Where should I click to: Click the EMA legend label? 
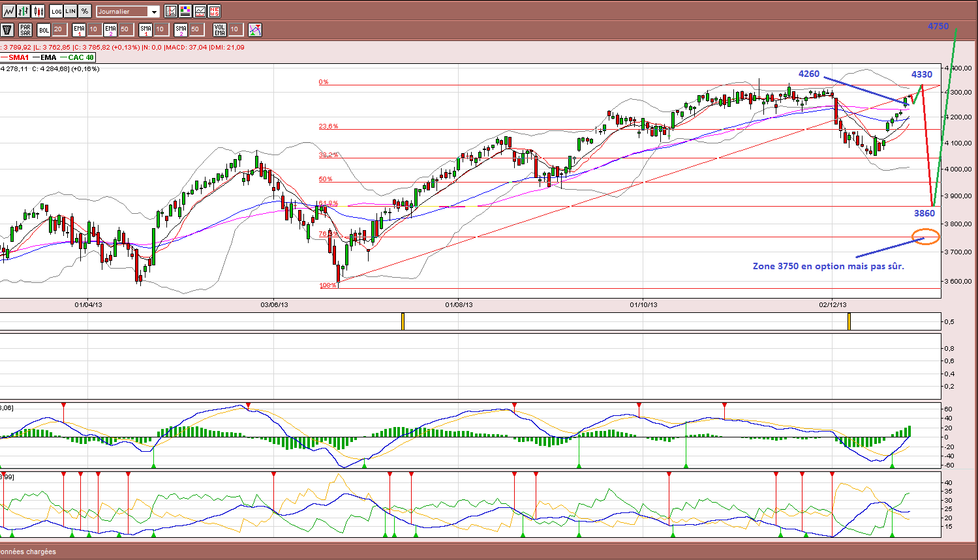[x=48, y=57]
